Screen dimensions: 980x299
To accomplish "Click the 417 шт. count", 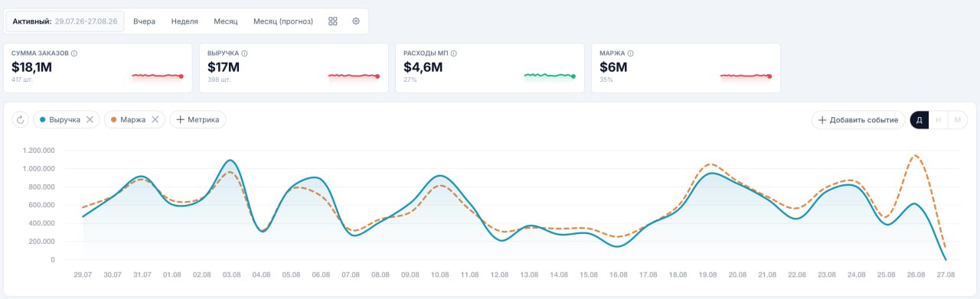I will click(21, 80).
